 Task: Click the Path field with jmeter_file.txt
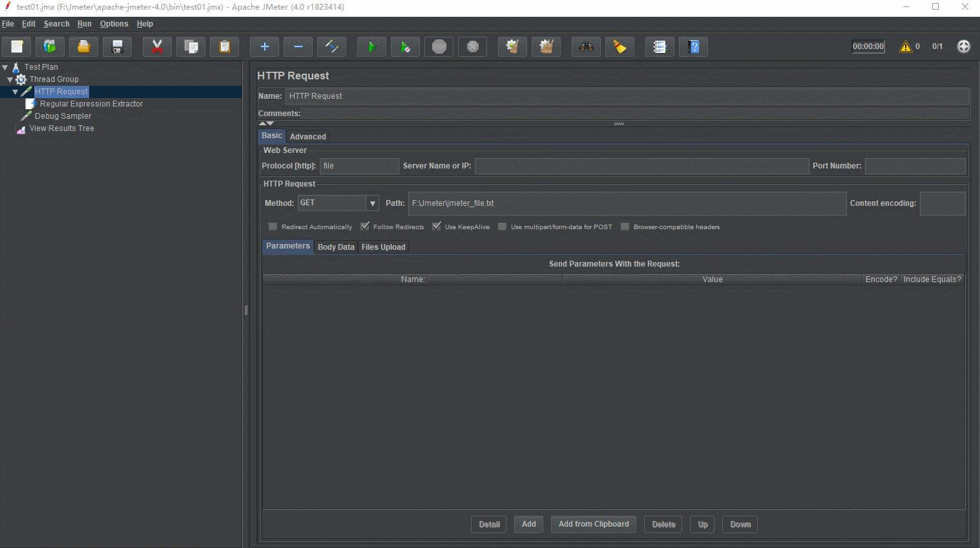point(627,203)
